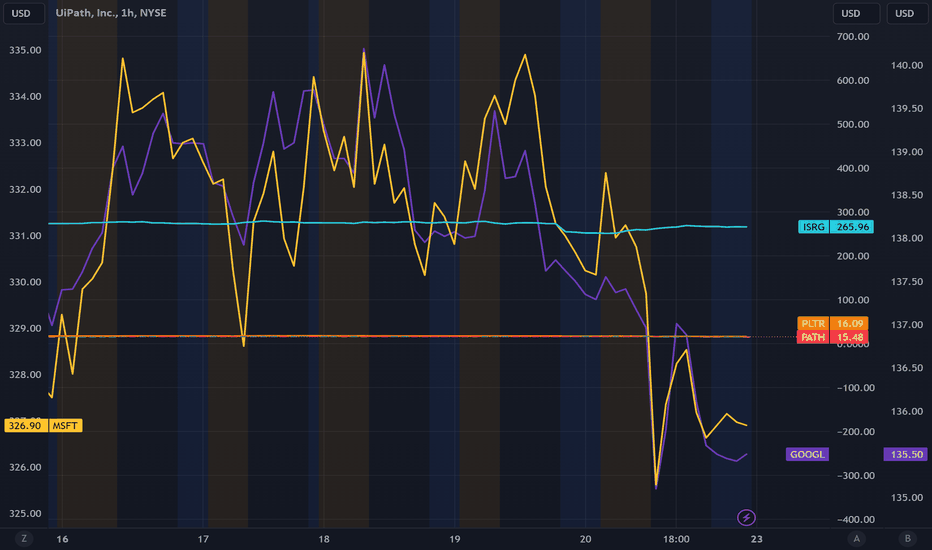Screen dimensions: 932x550
Task: Click the 18:00 time label on axis
Action: [676, 539]
